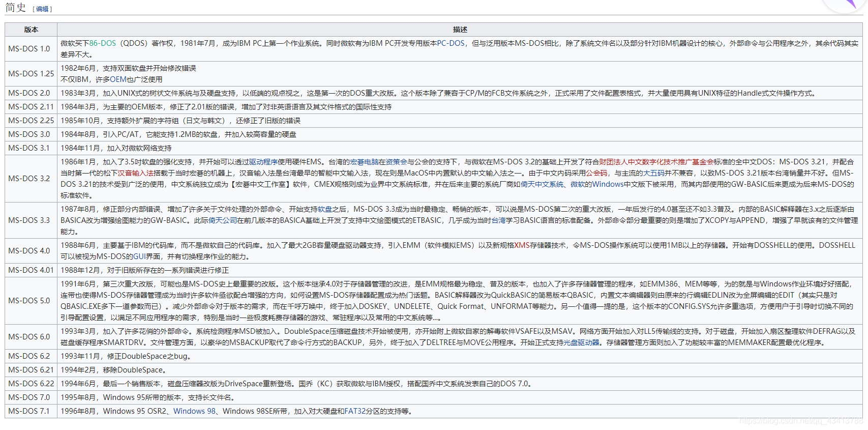Viewport: 868px width, 430px height.
Task: Click the 编辑 link next to 简史
Action: tap(42, 9)
